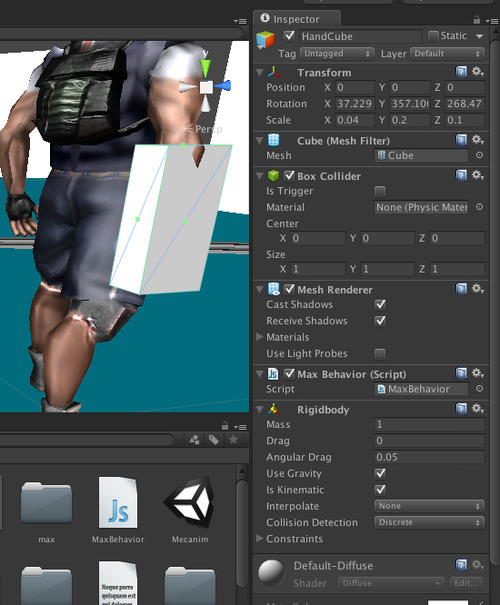Collapse the Rigidbody component
Viewport: 500px width, 605px height.
tap(260, 409)
